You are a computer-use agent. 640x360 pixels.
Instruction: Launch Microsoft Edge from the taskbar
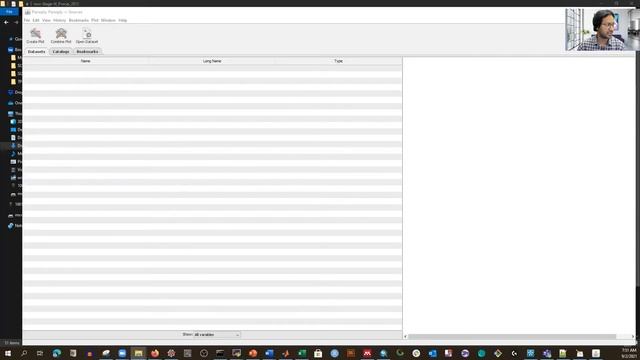coord(57,353)
